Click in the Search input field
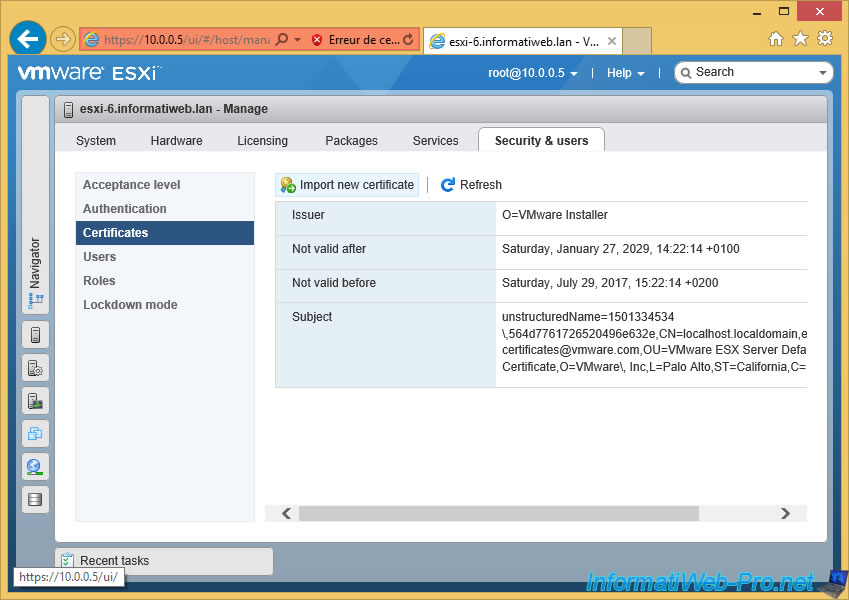The height and width of the screenshot is (600, 849). (754, 72)
